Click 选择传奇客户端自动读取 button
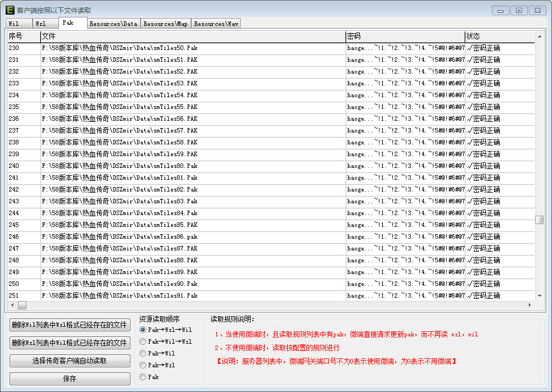The image size is (552, 392). (70, 361)
